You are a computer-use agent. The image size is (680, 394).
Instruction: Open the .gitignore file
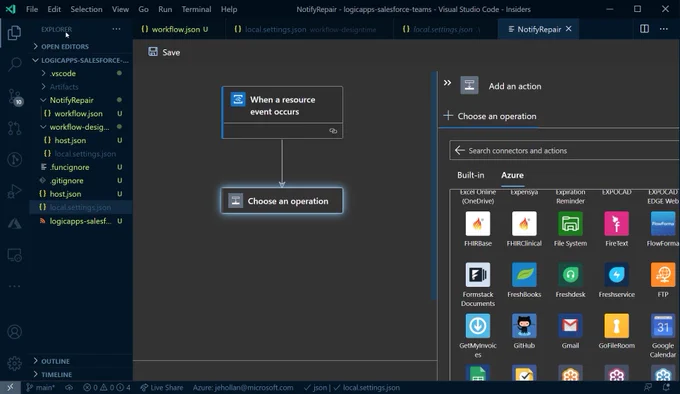coord(81,181)
